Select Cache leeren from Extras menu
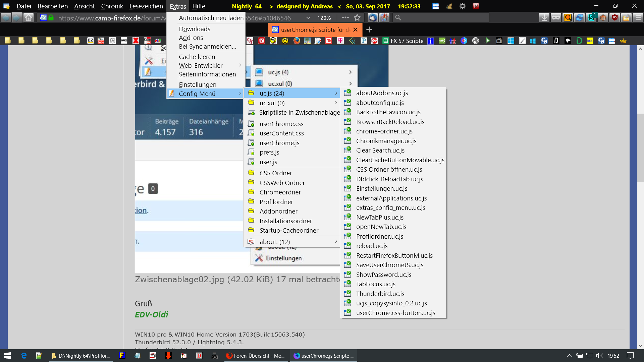This screenshot has width=644, height=362. [x=197, y=57]
